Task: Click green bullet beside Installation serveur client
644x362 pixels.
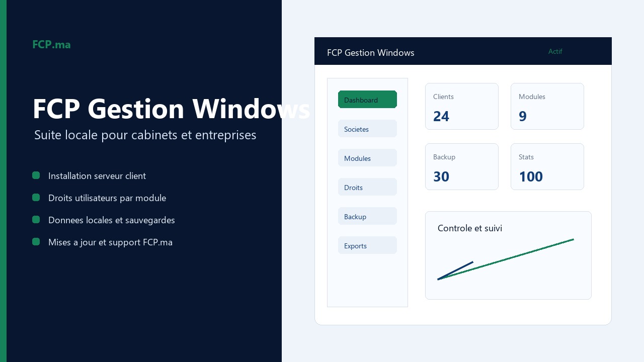Action: tap(36, 175)
